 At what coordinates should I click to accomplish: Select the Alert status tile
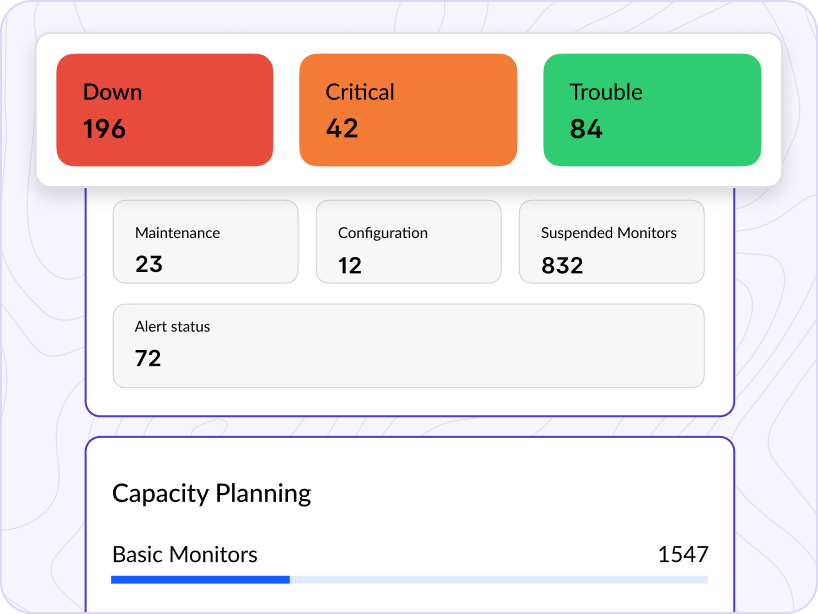pos(408,345)
